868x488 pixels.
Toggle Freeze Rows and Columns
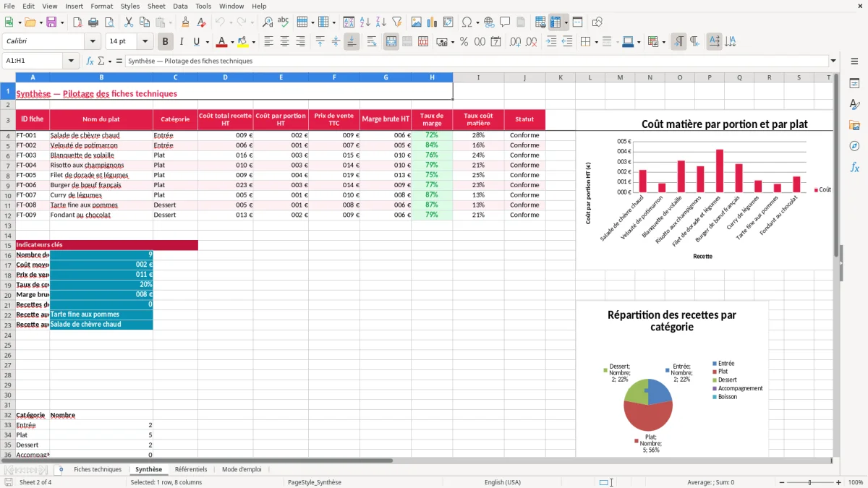coord(555,22)
